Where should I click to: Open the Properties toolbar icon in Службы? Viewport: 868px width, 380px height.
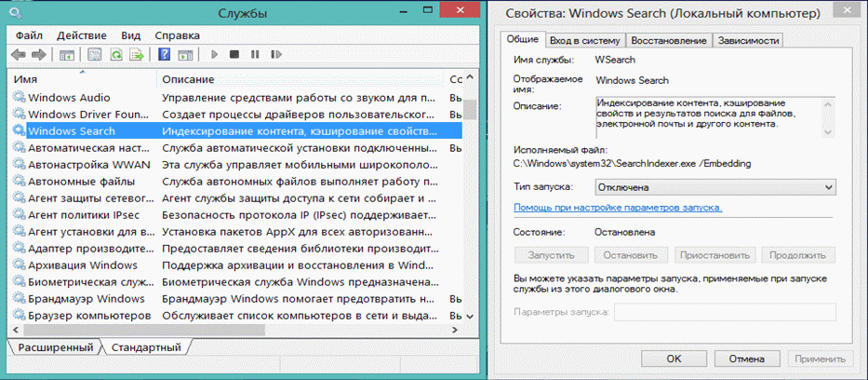coord(95,54)
